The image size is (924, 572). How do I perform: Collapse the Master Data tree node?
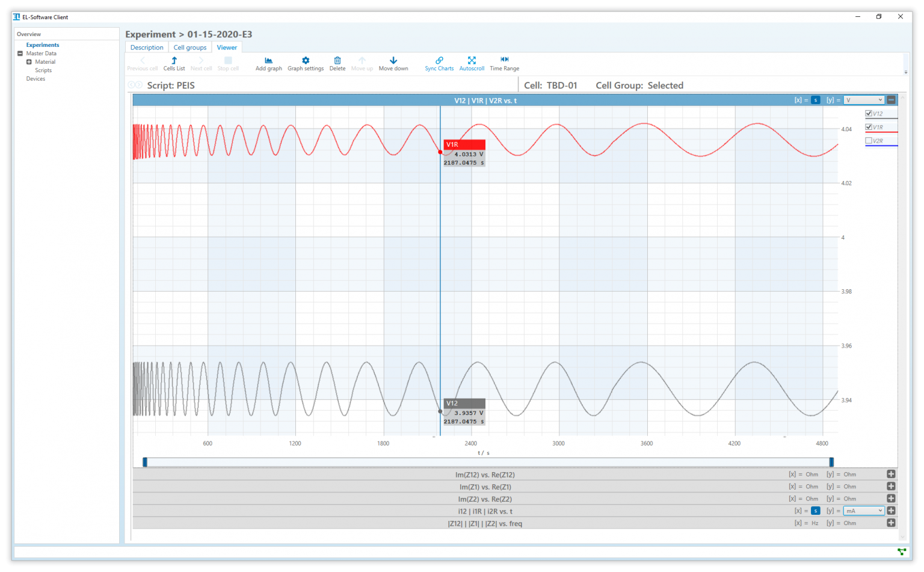(x=20, y=54)
